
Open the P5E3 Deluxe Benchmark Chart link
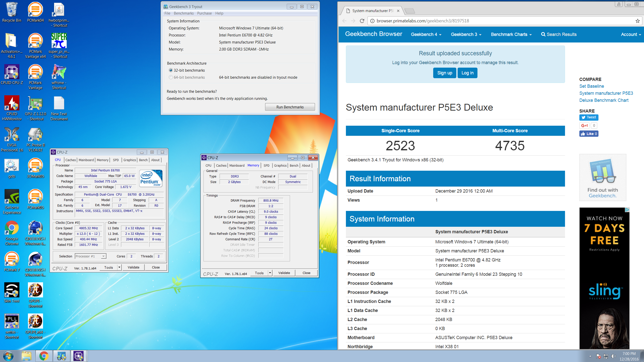point(606,97)
